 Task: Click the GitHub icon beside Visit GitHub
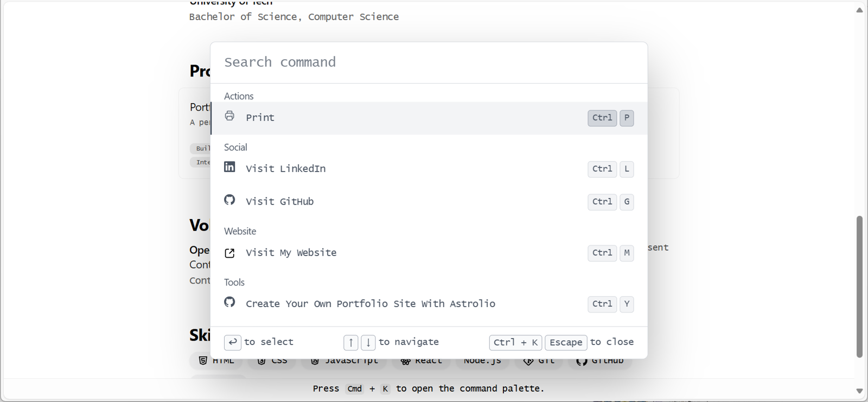click(229, 200)
